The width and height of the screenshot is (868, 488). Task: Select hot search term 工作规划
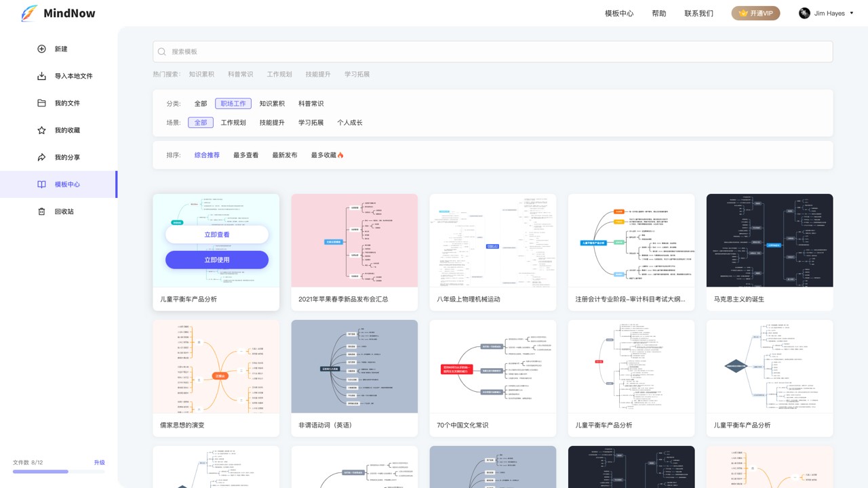[279, 75]
